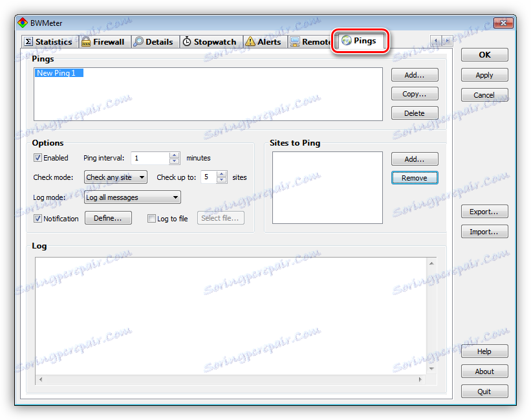Click the Statistics tab sigma icon
The height and width of the screenshot is (420, 531).
coord(29,41)
